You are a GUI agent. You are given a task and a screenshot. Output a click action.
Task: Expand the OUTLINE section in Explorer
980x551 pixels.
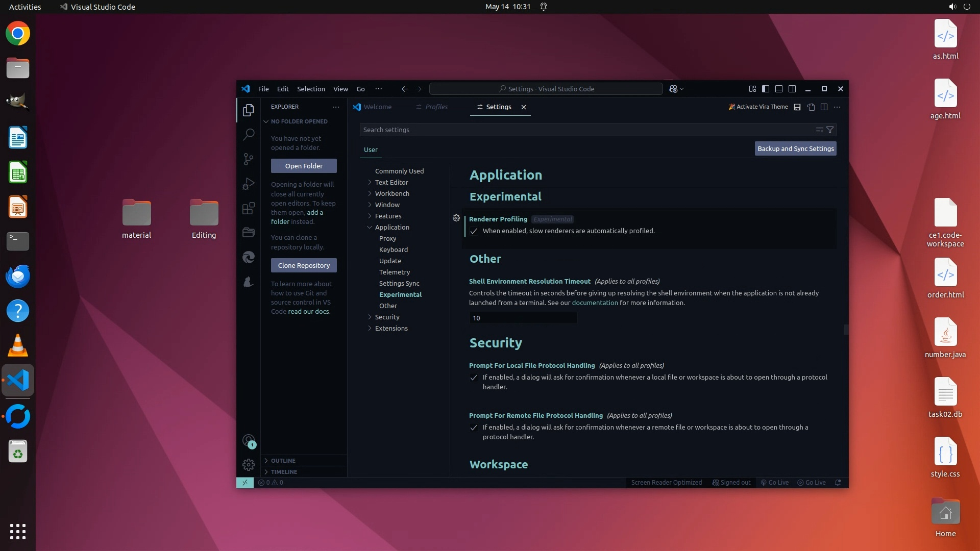click(x=283, y=460)
